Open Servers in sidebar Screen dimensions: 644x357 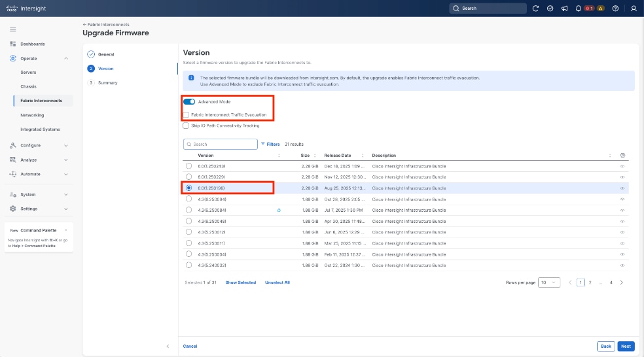click(28, 72)
